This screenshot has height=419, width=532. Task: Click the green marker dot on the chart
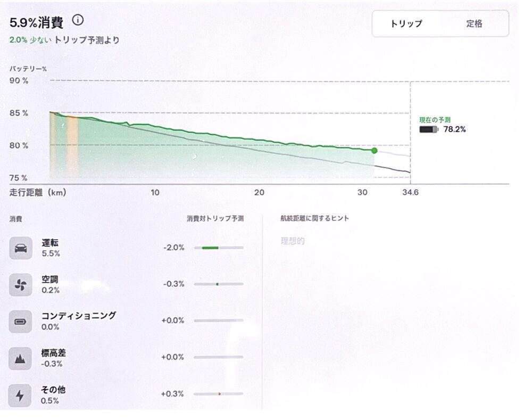(375, 151)
